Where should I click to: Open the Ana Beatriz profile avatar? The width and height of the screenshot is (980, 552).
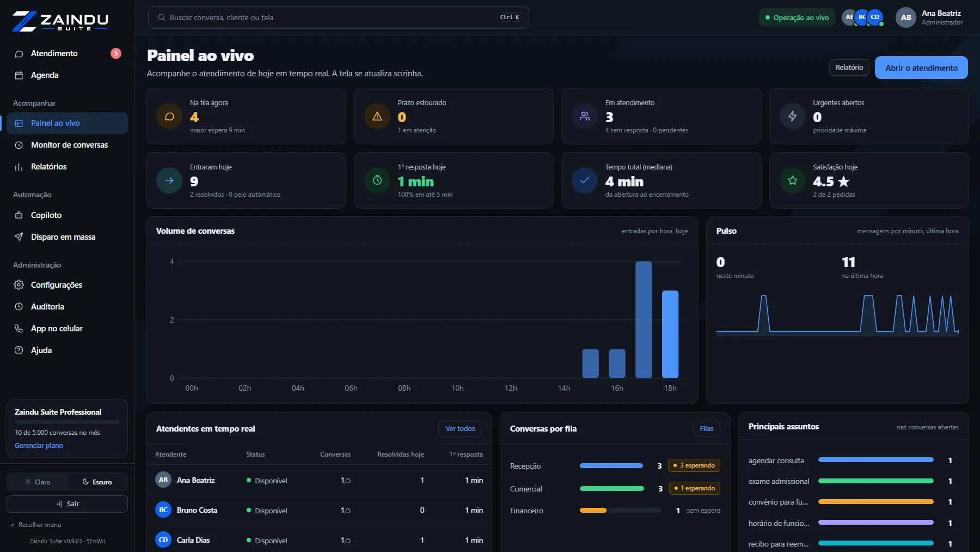pos(906,17)
